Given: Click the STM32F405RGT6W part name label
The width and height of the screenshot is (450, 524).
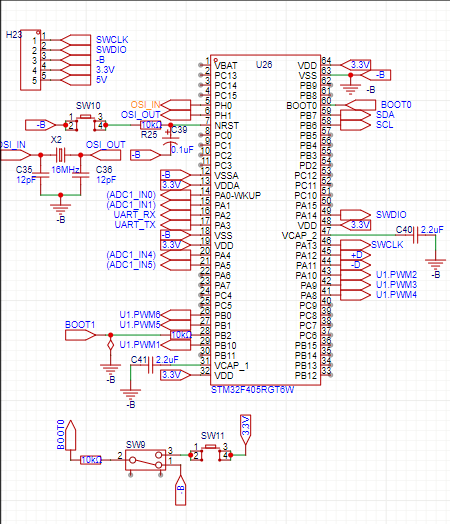Looking at the screenshot, I should click(252, 390).
